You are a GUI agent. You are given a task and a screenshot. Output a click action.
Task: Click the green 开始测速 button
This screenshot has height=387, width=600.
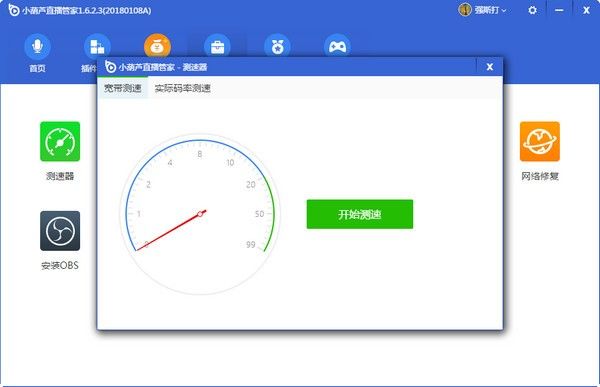pyautogui.click(x=360, y=214)
